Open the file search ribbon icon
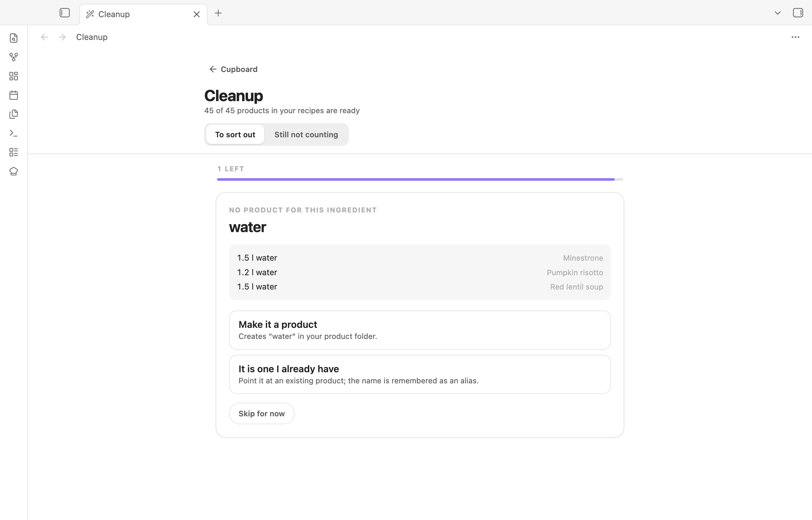 click(14, 38)
